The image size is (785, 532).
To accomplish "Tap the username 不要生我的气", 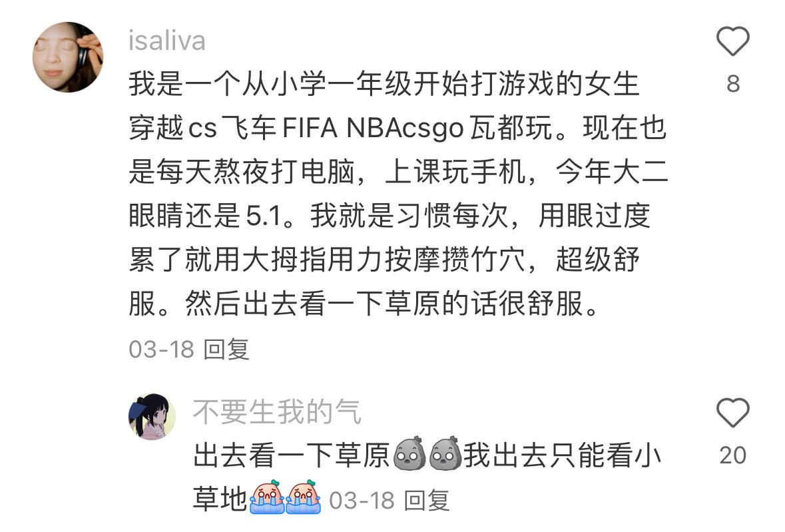I will [x=277, y=412].
